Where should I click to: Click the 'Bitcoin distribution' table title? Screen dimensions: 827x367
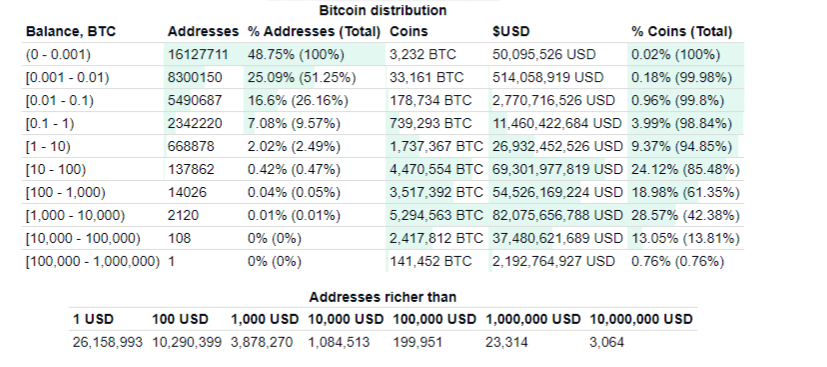point(383,10)
